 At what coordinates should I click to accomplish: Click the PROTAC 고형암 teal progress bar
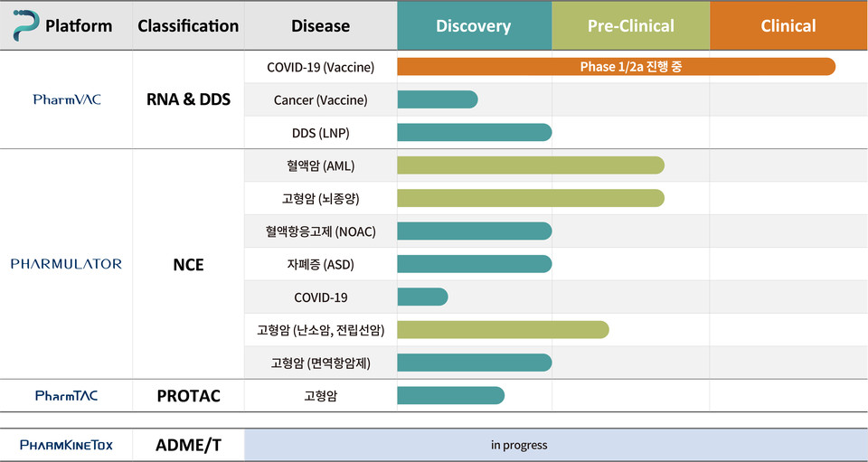(450, 396)
